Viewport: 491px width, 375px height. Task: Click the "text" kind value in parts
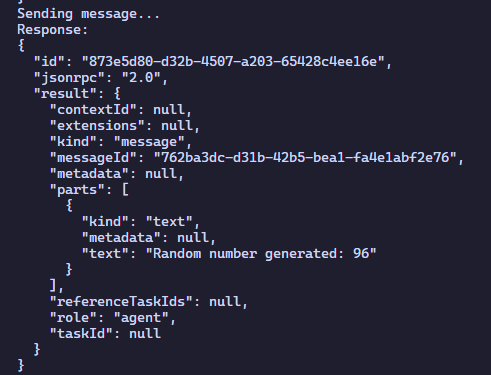[x=169, y=222]
